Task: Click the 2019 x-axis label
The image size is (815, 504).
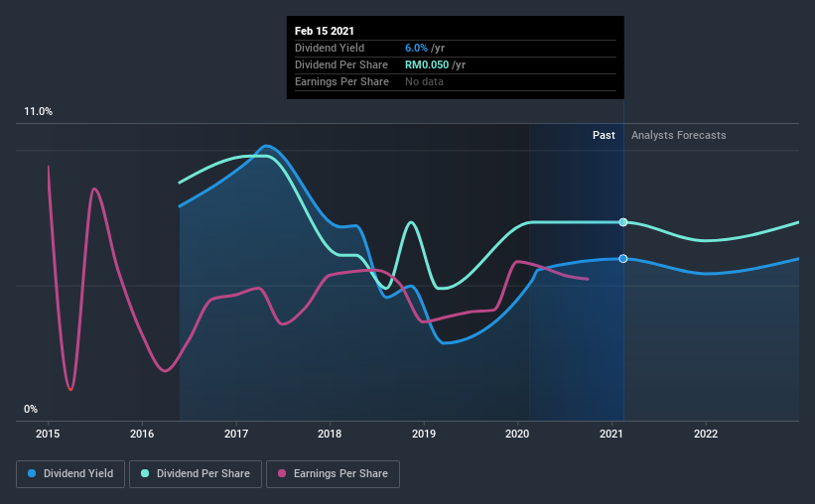Action: [424, 434]
